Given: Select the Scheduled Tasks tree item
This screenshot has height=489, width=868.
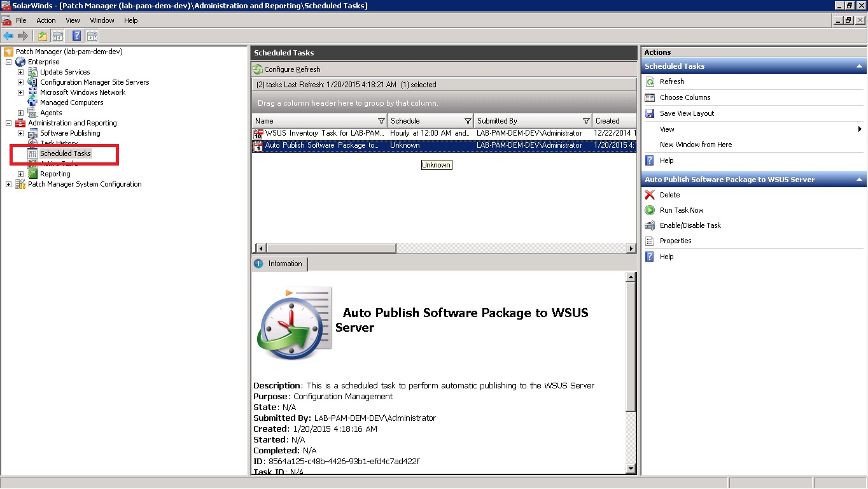Looking at the screenshot, I should [x=65, y=153].
